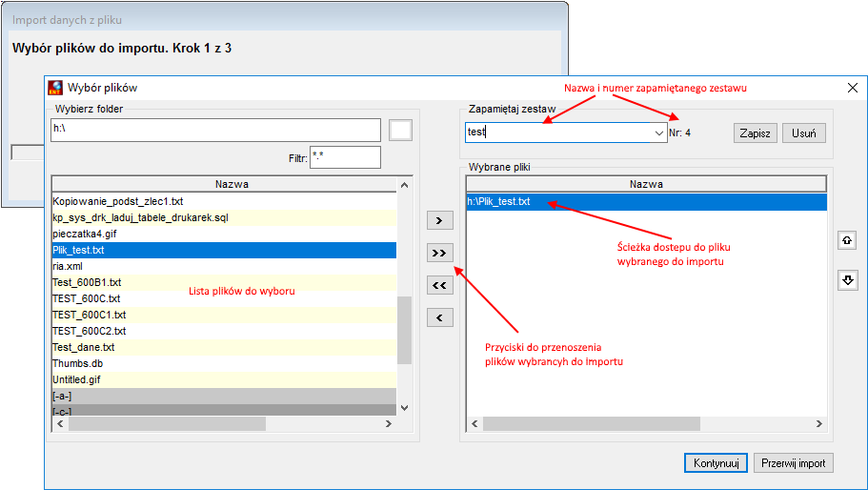
Task: Select Test_dane.txt file
Action: click(224, 347)
